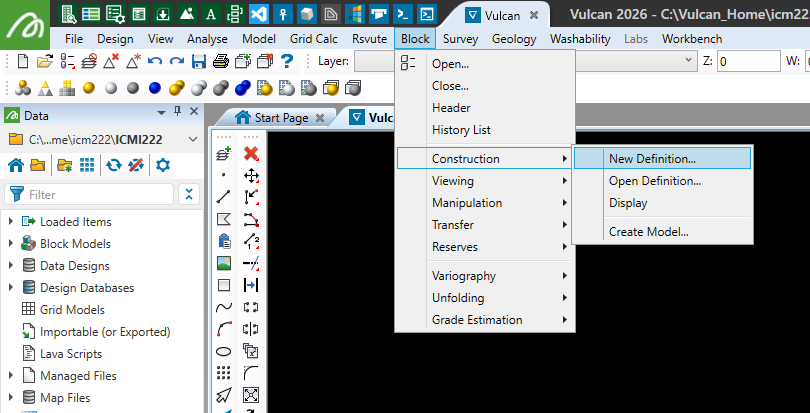Select the four-arrow move tool

(x=251, y=176)
